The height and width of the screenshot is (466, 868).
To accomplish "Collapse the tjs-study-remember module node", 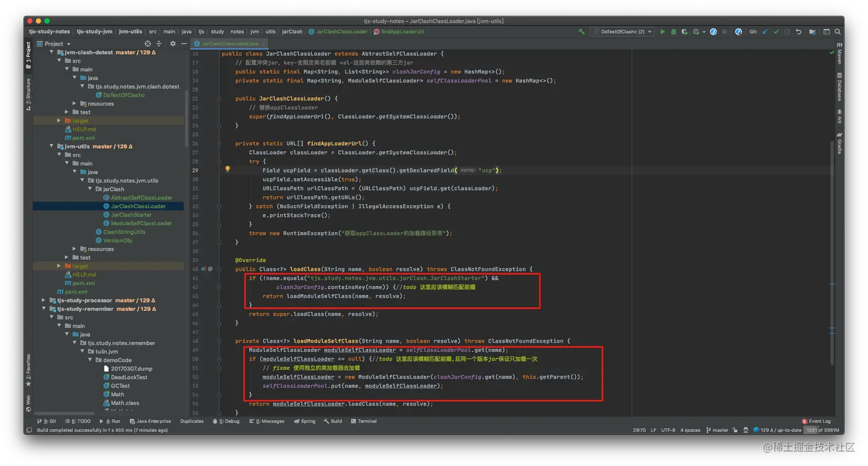I will coord(44,309).
